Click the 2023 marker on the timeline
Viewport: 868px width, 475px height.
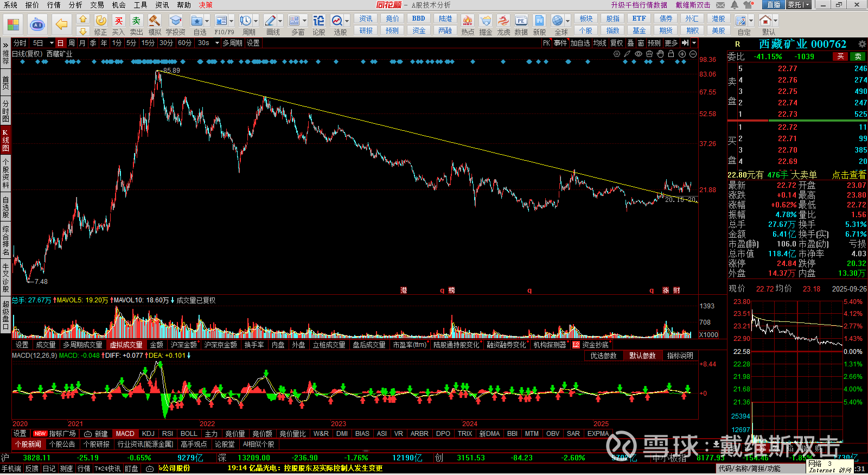coord(339,424)
